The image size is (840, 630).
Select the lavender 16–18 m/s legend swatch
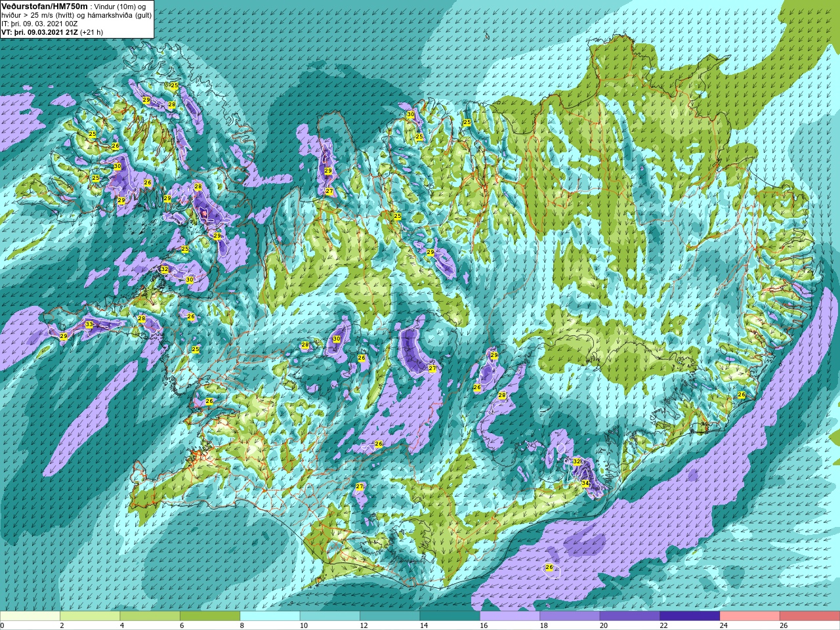coord(510,616)
